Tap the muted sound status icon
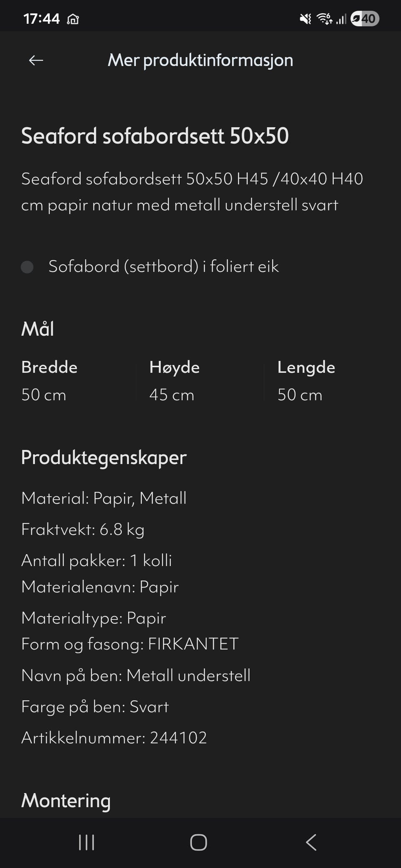 click(x=305, y=19)
